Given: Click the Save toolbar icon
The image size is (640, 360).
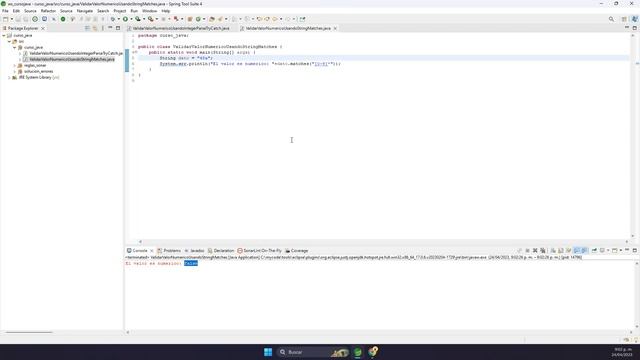Looking at the screenshot, I should tap(18, 19).
